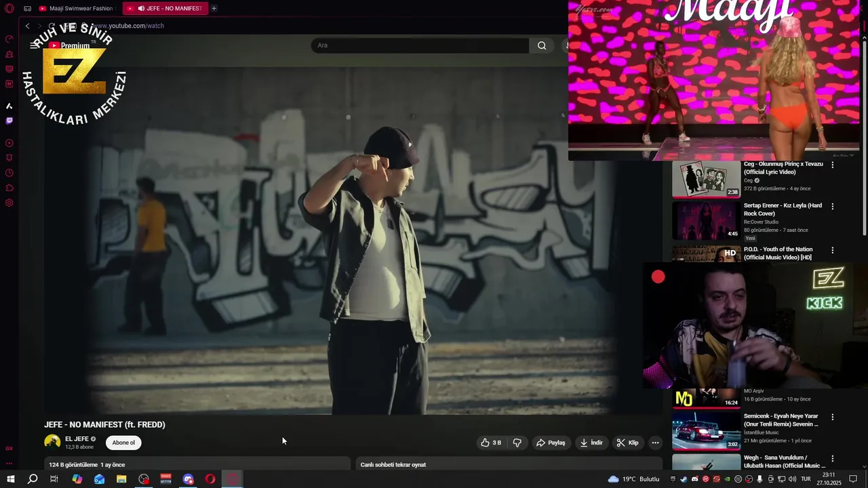Select the JEFE - NO MANIFEST tab
868x488 pixels.
click(165, 9)
